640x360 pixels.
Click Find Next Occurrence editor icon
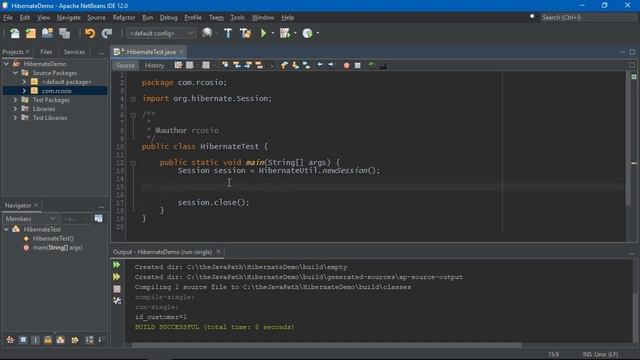pos(248,65)
